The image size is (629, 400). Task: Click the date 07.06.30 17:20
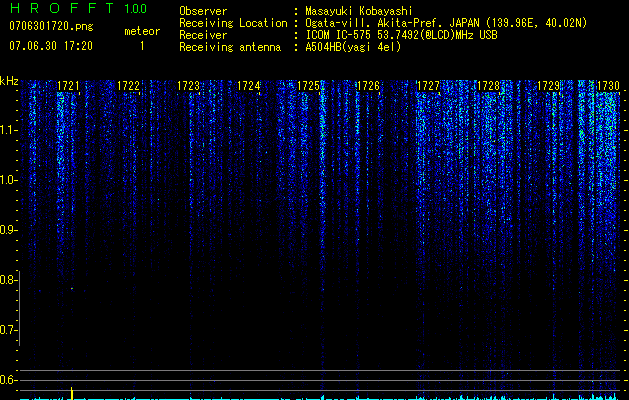[51, 46]
